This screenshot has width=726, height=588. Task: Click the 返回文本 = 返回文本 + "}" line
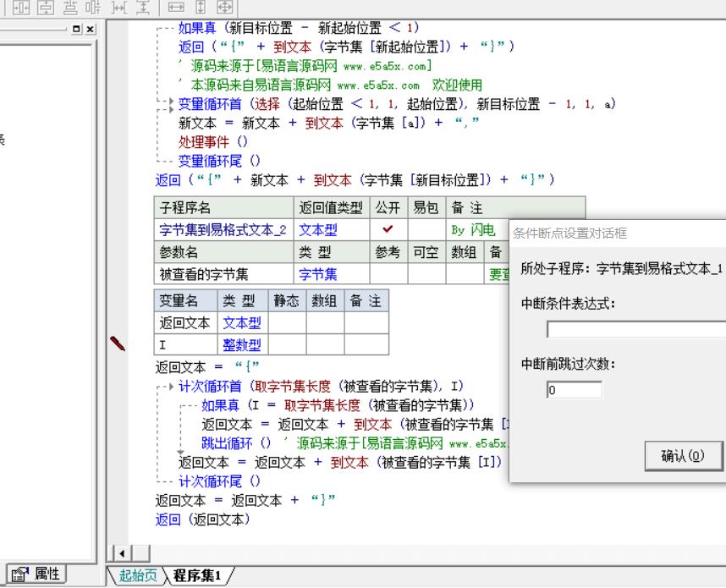coord(245,500)
